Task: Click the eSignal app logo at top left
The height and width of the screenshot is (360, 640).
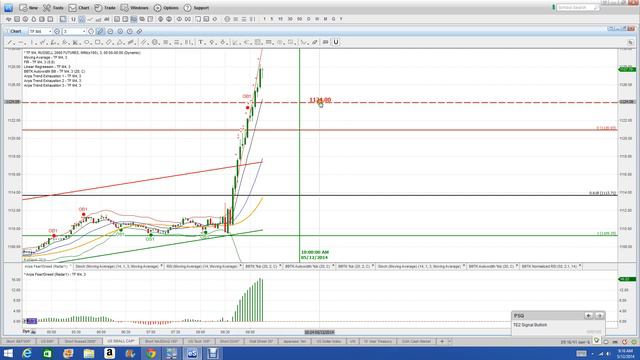Action: pyautogui.click(x=8, y=8)
